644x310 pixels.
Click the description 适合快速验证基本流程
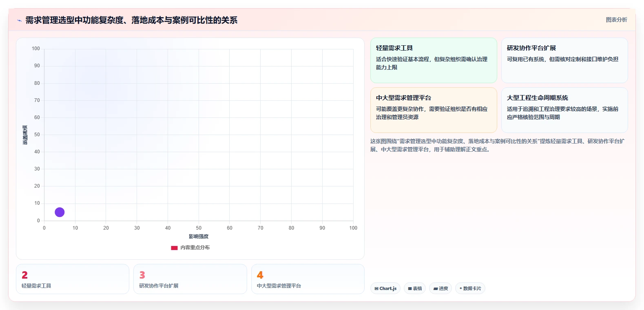[x=432, y=63]
